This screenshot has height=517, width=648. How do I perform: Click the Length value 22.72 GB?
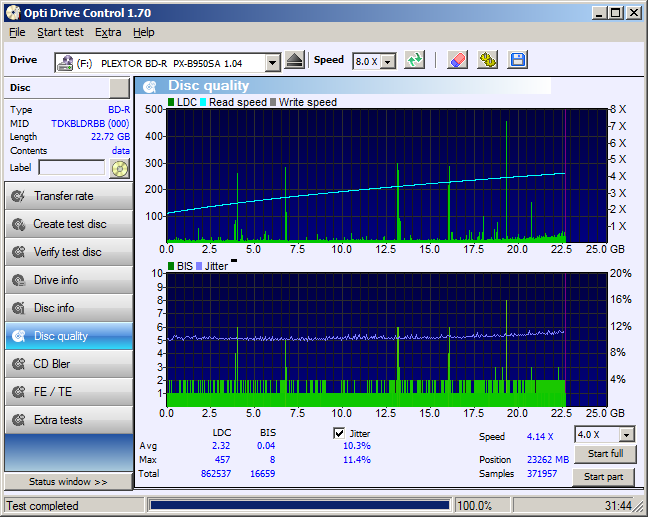pos(110,137)
